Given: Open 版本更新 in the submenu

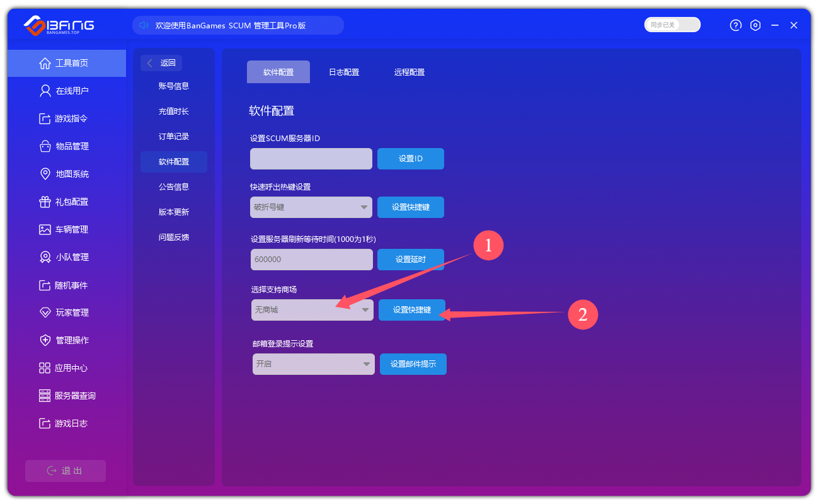Looking at the screenshot, I should click(x=174, y=212).
